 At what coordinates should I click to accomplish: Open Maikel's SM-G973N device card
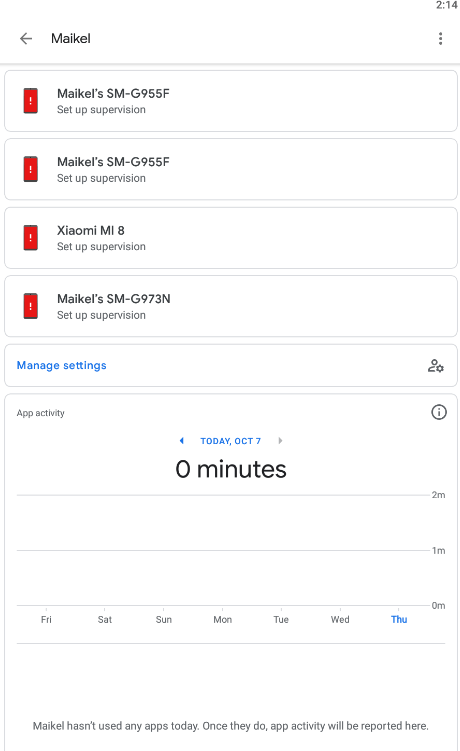pos(231,307)
